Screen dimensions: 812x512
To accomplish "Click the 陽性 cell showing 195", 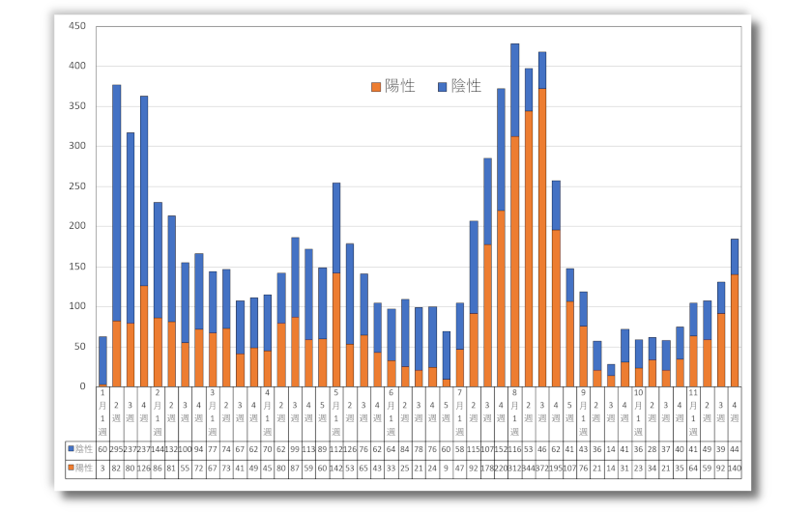I will click(x=556, y=469).
